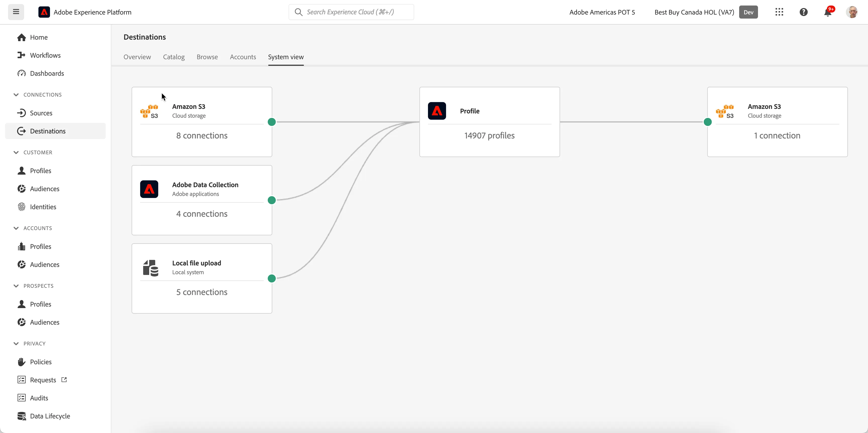868x433 pixels.
Task: Switch to the Overview tab
Action: [x=137, y=57]
